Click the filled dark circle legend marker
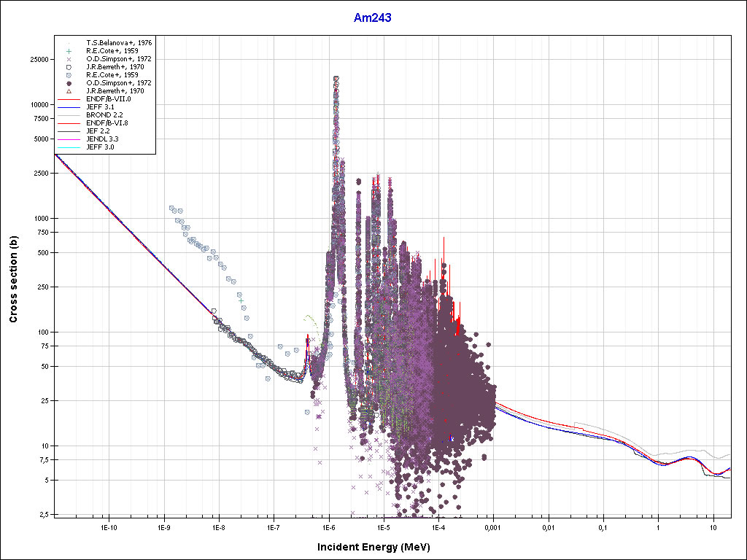The height and width of the screenshot is (560, 747). pyautogui.click(x=68, y=83)
